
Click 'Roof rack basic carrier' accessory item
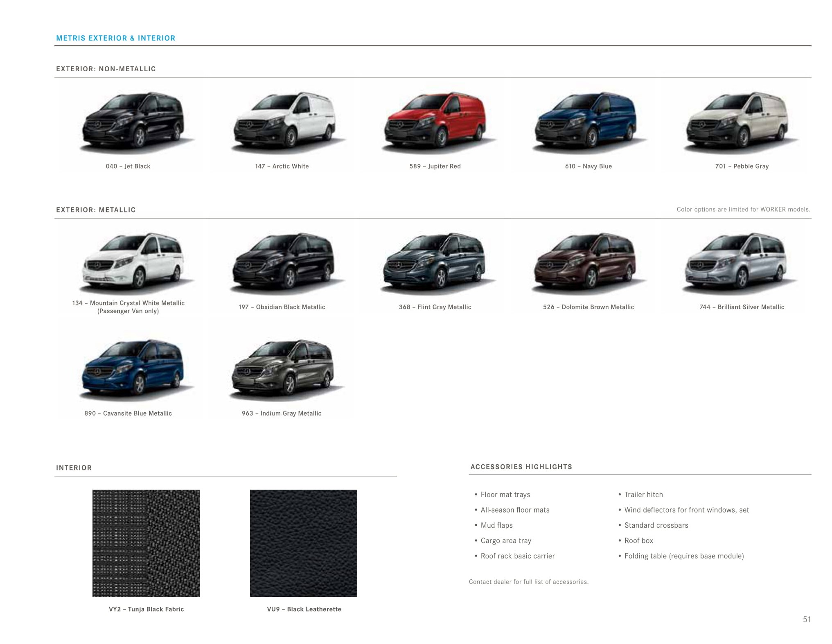pyautogui.click(x=518, y=556)
